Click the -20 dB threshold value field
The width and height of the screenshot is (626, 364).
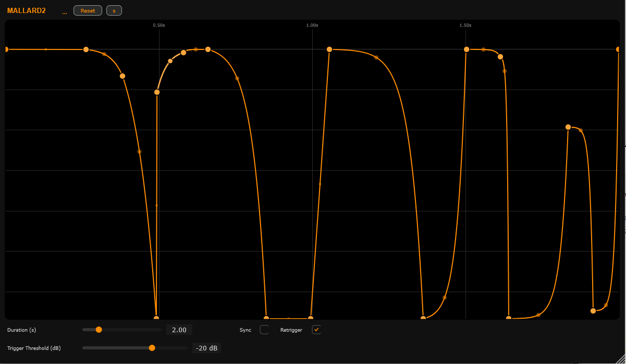[206, 348]
